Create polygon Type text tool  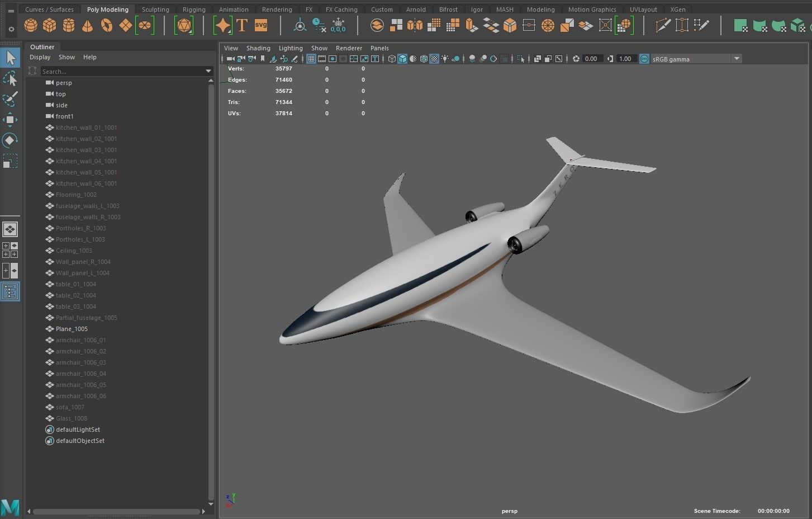pyautogui.click(x=242, y=26)
